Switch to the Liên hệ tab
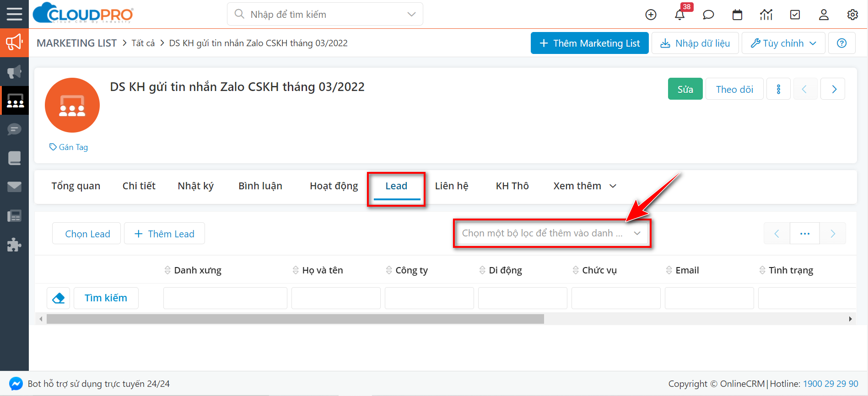This screenshot has width=868, height=396. 452,186
